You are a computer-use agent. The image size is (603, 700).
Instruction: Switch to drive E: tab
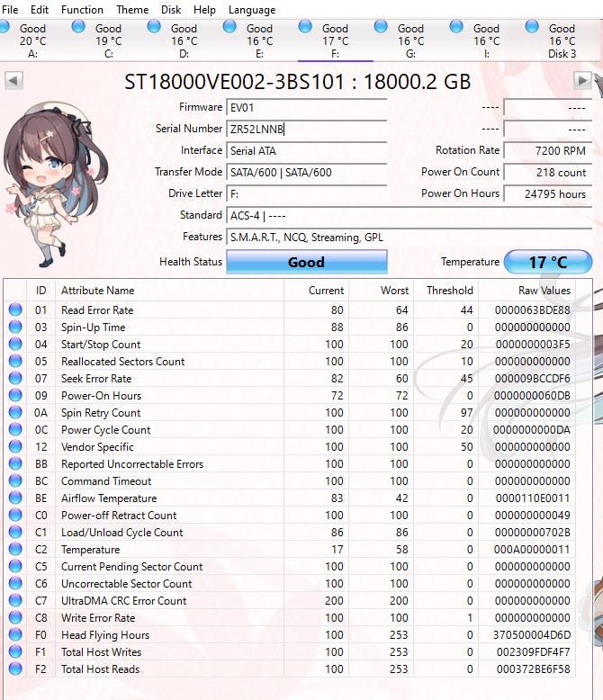(x=259, y=40)
